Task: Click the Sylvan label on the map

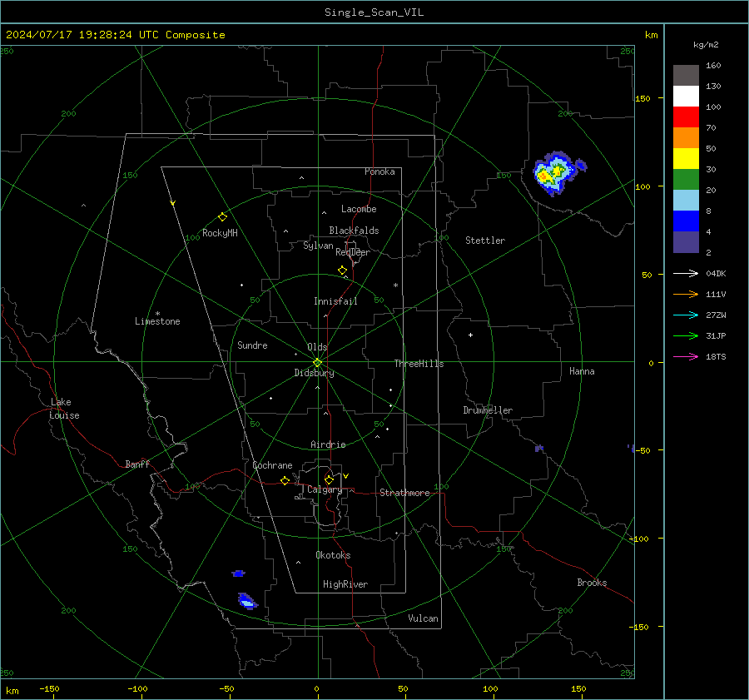Action: [x=318, y=246]
